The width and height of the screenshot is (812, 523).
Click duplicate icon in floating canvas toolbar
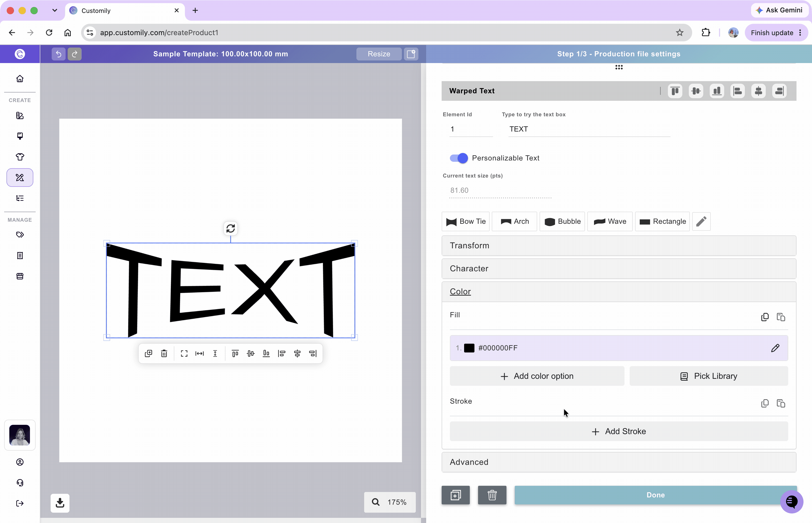[148, 353]
